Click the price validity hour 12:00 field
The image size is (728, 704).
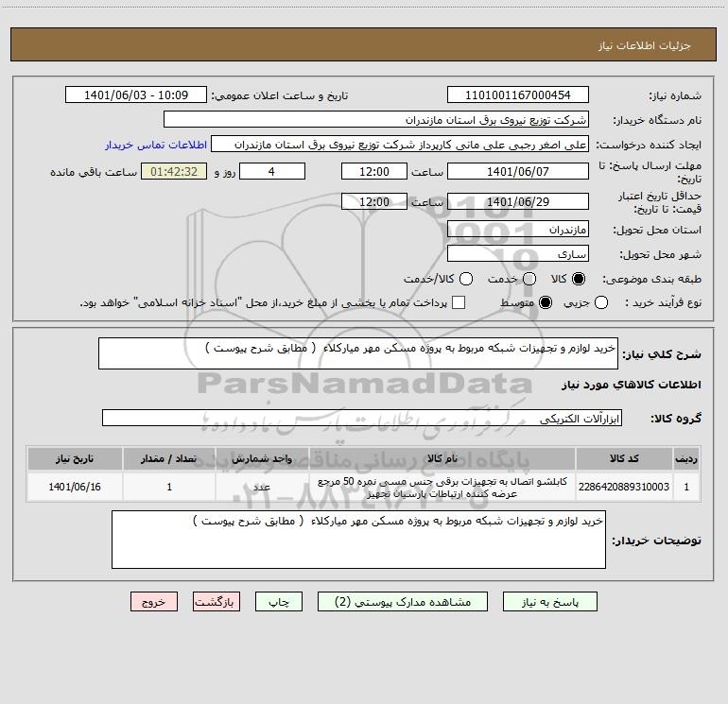pos(374,201)
